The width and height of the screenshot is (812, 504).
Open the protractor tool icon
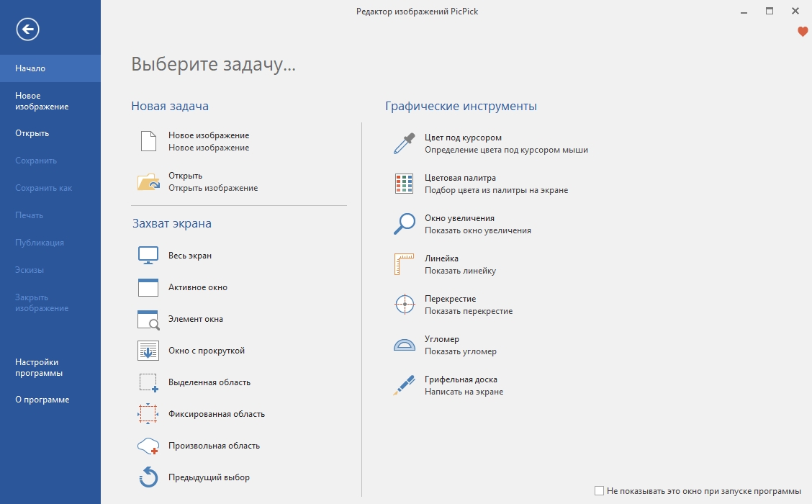[405, 345]
